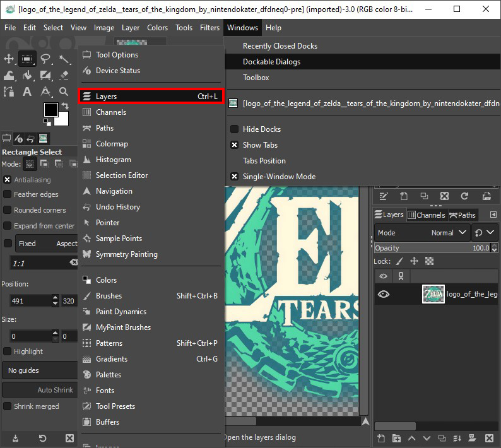Select the Bucket Fill tool
This screenshot has width=501, height=448.
(x=27, y=76)
